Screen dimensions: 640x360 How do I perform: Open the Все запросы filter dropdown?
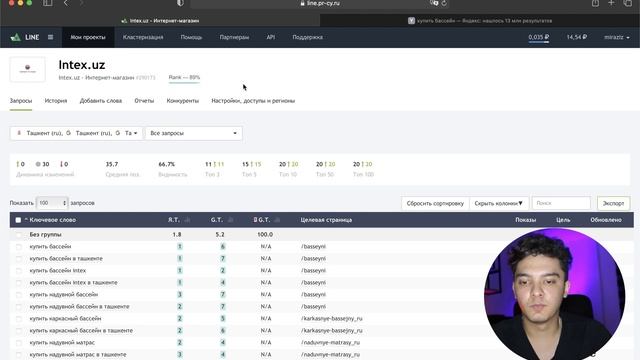point(193,133)
